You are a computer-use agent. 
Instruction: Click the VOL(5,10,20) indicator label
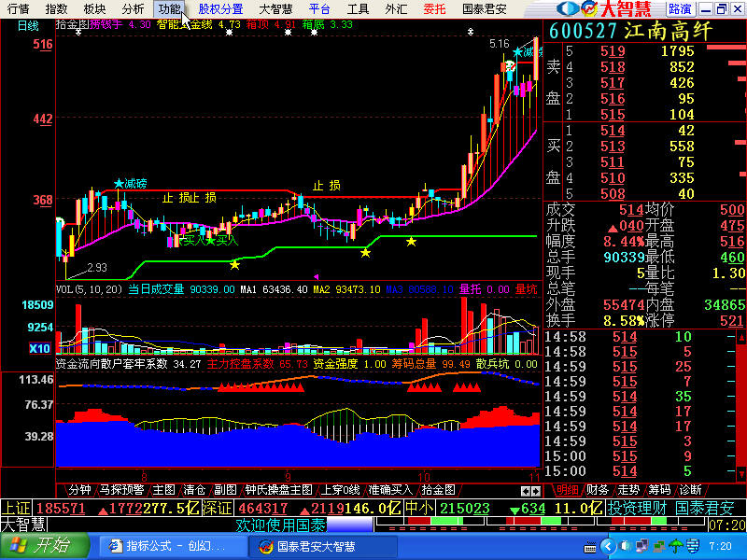pos(89,289)
